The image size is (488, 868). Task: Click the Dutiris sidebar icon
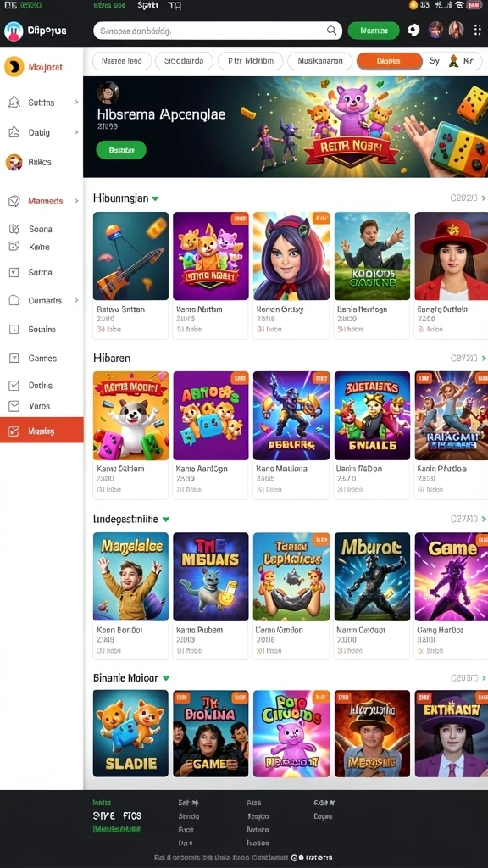[x=14, y=386]
